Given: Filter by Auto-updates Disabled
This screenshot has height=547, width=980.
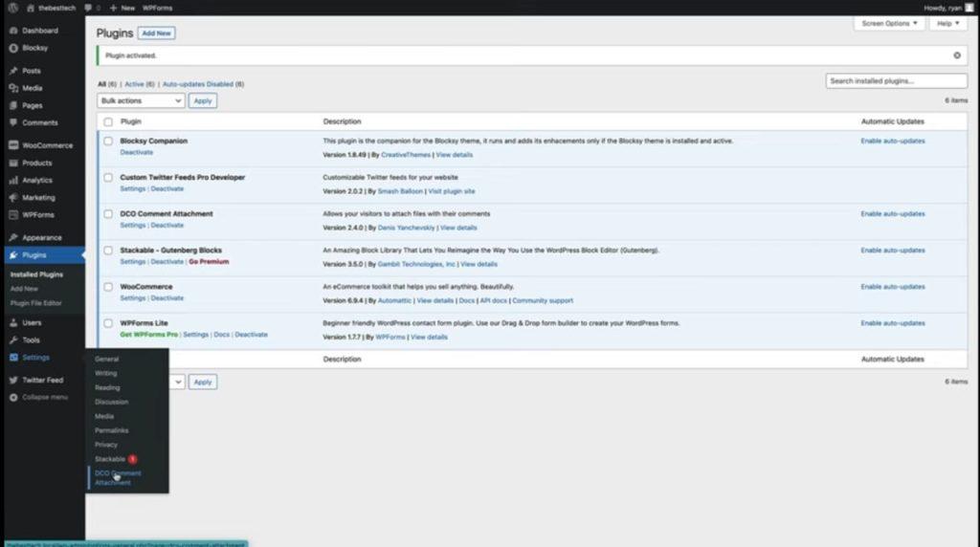Looking at the screenshot, I should point(203,84).
